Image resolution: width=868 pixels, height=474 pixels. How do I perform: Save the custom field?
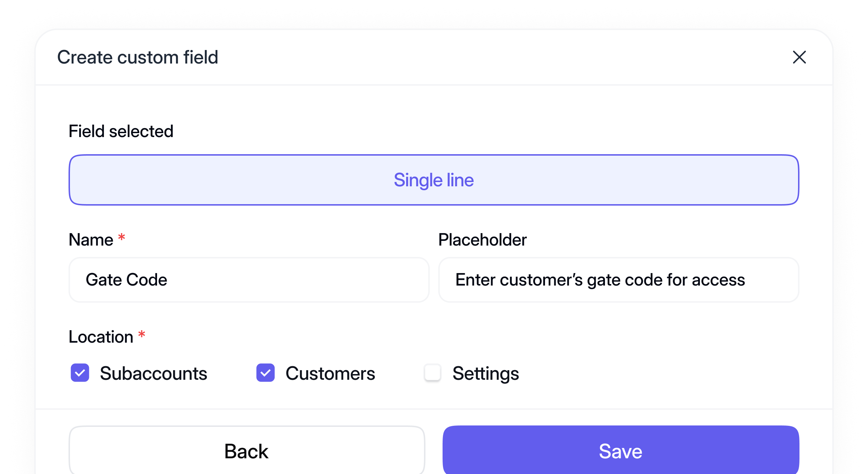point(621,451)
